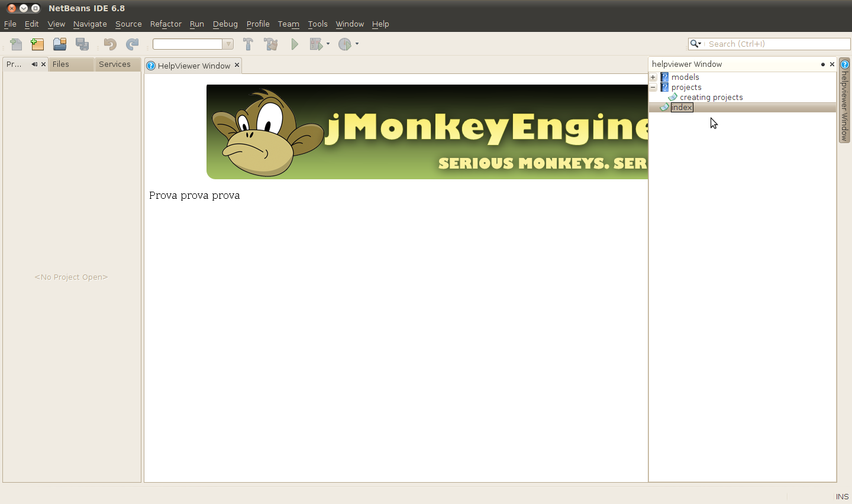852x504 pixels.
Task: Switch to the HelpViewer Window tab
Action: [193, 66]
